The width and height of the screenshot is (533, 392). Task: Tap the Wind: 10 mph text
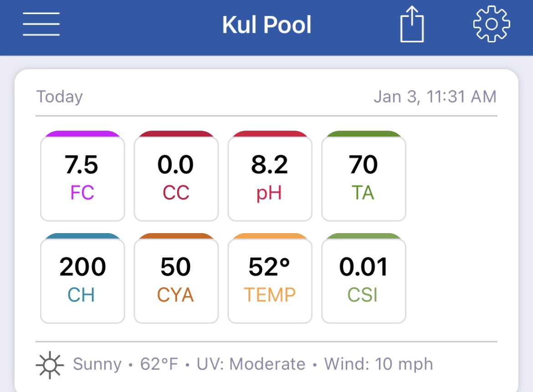pyautogui.click(x=379, y=364)
